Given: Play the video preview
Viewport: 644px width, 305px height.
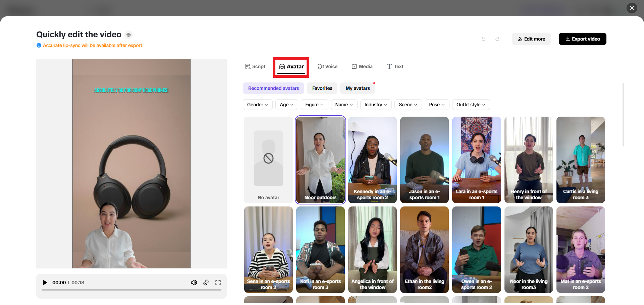Looking at the screenshot, I should [45, 283].
